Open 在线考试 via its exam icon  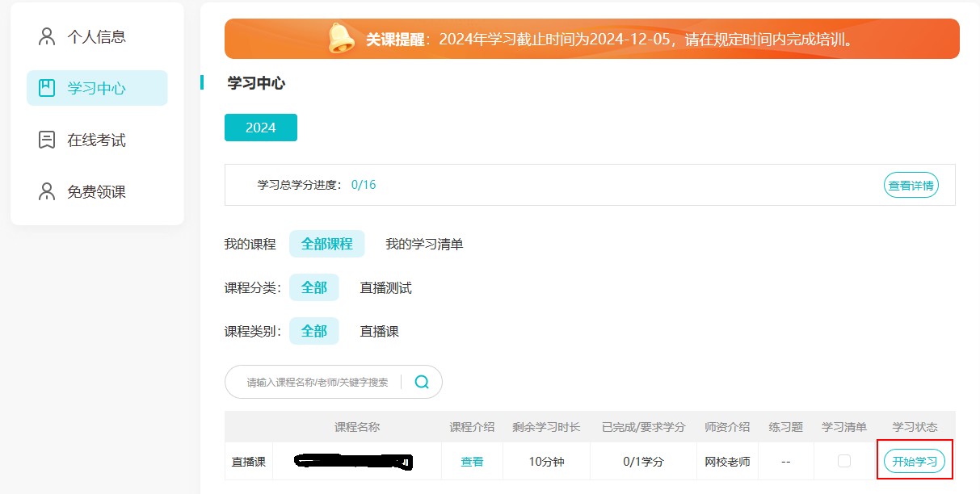pyautogui.click(x=45, y=139)
